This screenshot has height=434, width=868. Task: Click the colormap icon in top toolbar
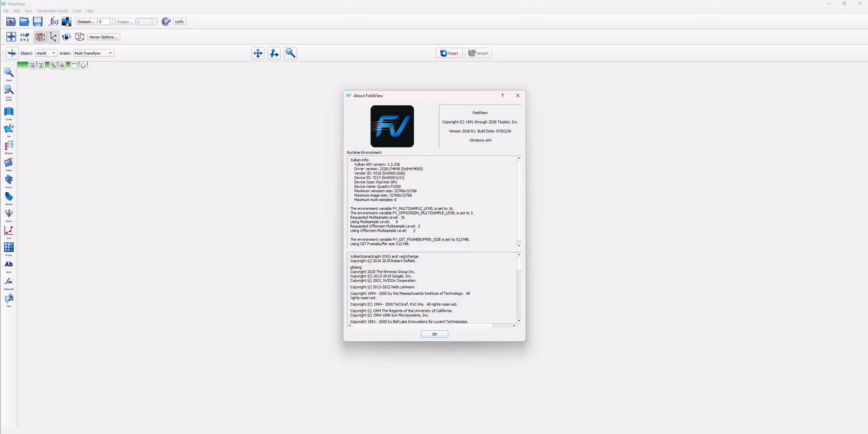67,22
